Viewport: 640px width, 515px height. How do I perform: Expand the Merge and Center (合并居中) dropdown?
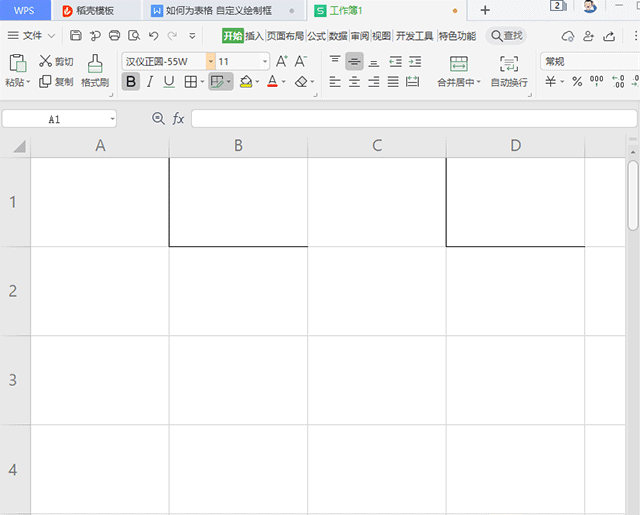pos(479,83)
